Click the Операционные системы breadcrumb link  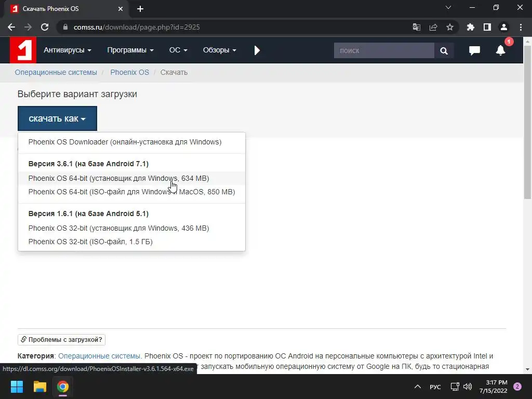coord(56,72)
